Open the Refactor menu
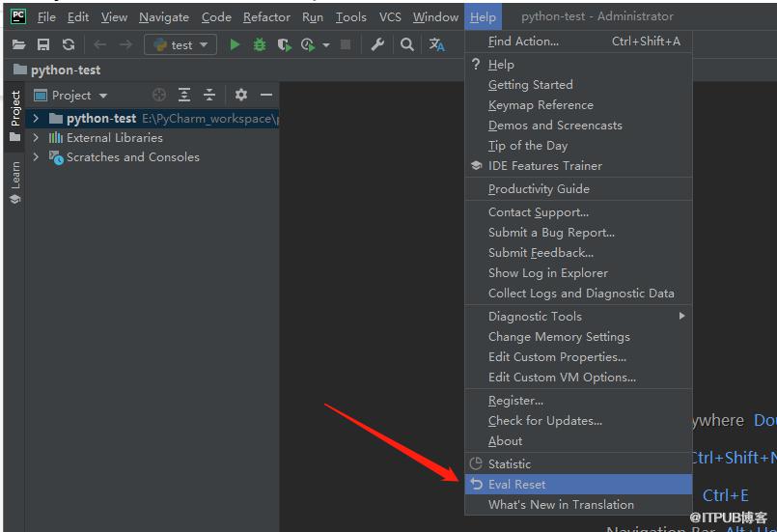 [x=266, y=16]
